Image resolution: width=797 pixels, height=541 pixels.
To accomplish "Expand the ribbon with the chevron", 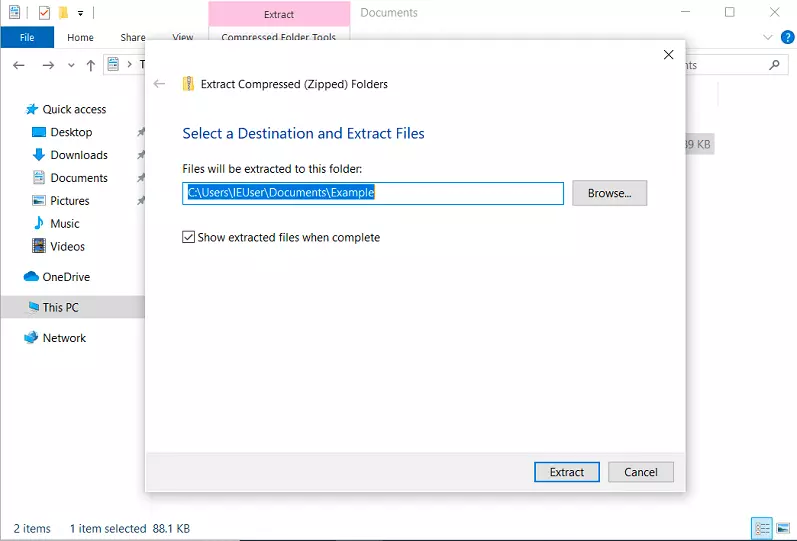I will coord(768,37).
